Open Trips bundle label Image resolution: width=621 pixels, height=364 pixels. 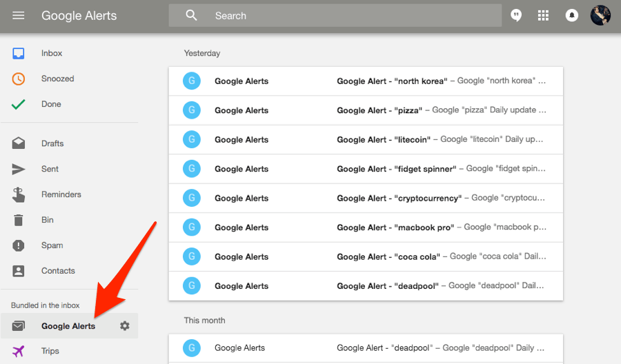[50, 351]
